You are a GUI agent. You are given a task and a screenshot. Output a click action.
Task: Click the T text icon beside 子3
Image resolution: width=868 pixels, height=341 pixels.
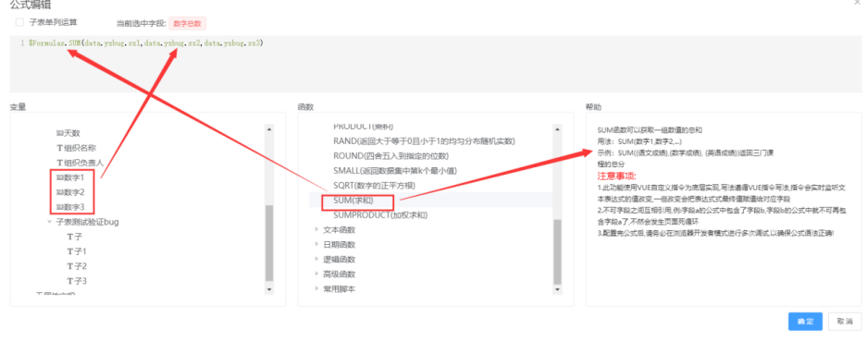pos(69,281)
